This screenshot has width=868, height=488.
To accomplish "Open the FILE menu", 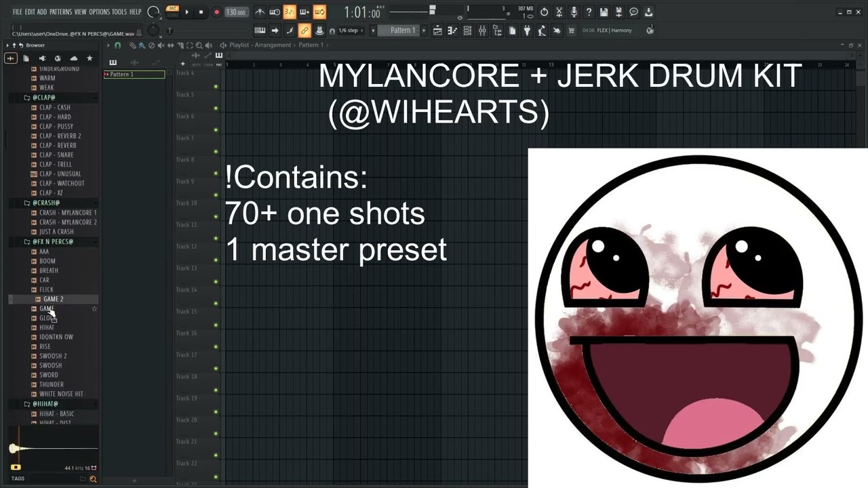I will [x=17, y=12].
